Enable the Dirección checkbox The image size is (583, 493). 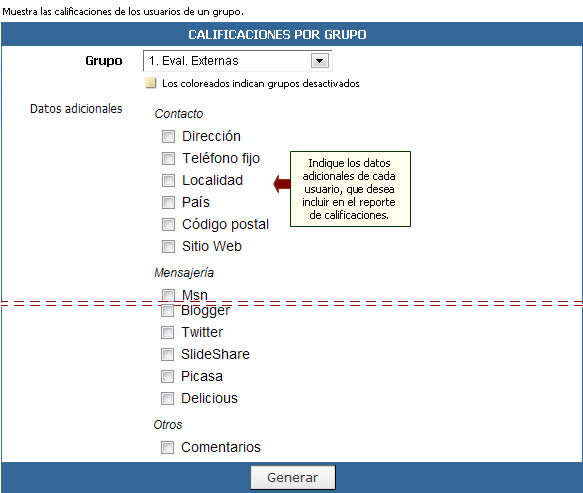tap(168, 136)
